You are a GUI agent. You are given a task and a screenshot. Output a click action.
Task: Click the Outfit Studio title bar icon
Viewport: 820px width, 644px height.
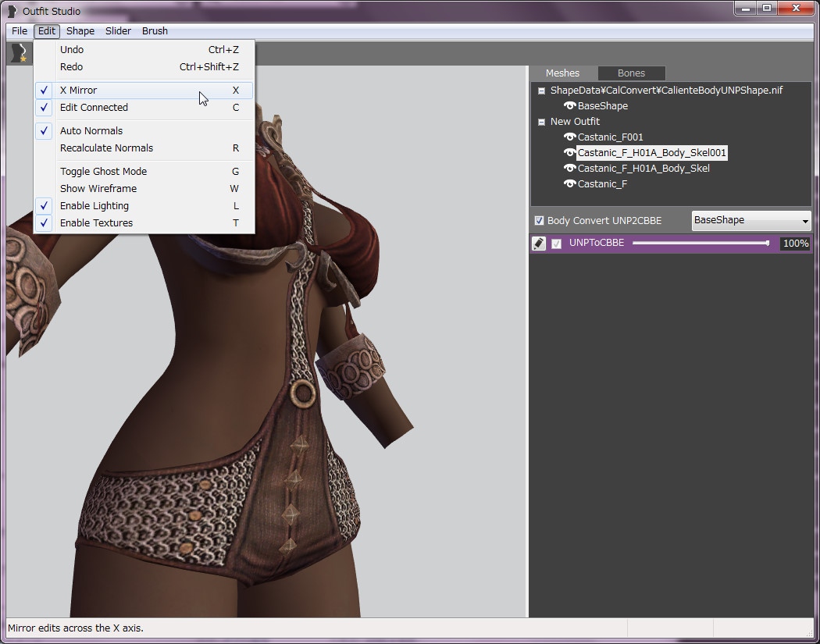[x=12, y=11]
